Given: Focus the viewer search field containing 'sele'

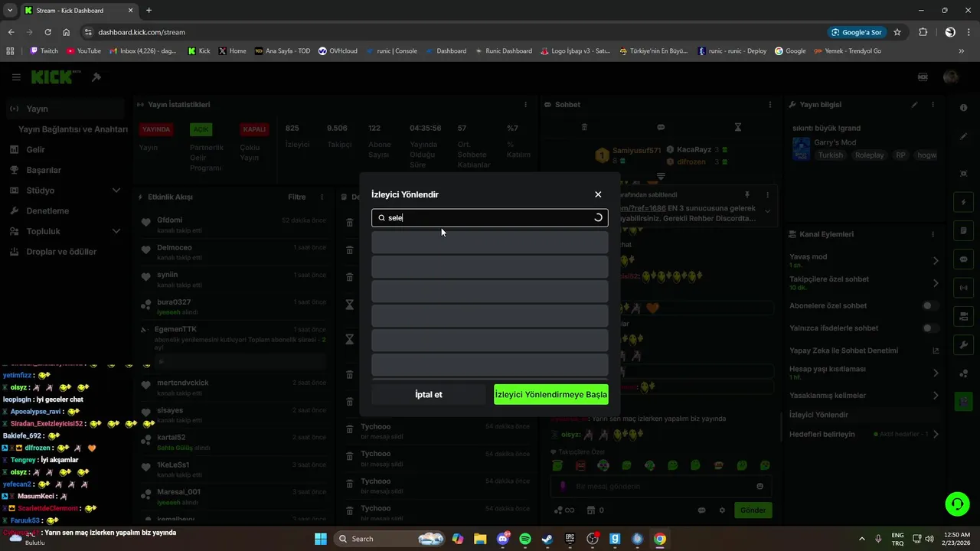Looking at the screenshot, I should [490, 218].
